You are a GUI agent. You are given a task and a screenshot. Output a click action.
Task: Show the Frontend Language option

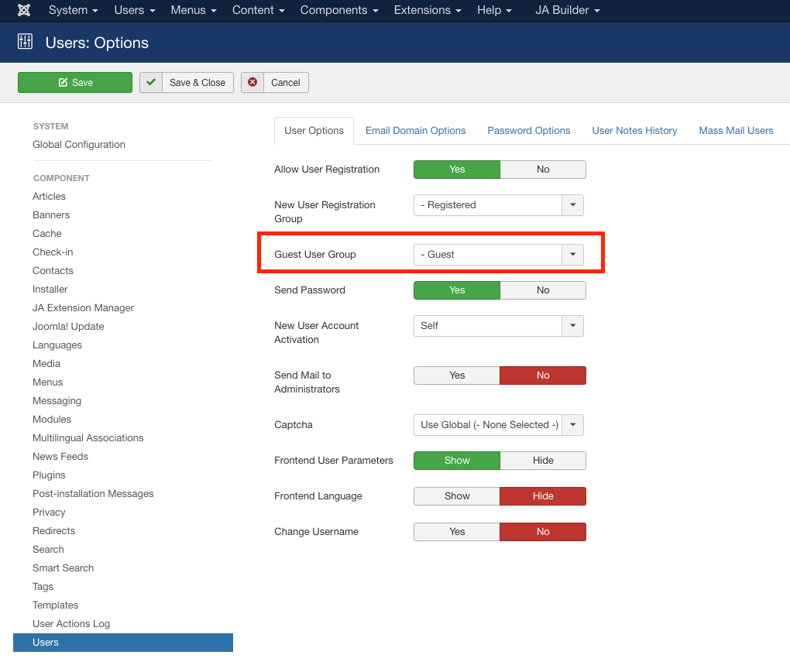point(457,496)
